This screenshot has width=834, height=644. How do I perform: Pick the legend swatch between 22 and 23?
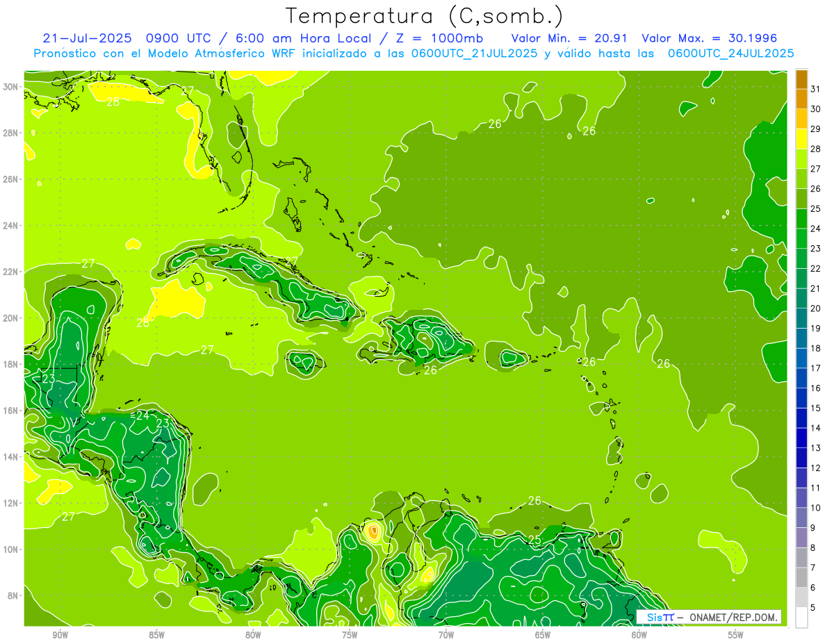pyautogui.click(x=801, y=259)
